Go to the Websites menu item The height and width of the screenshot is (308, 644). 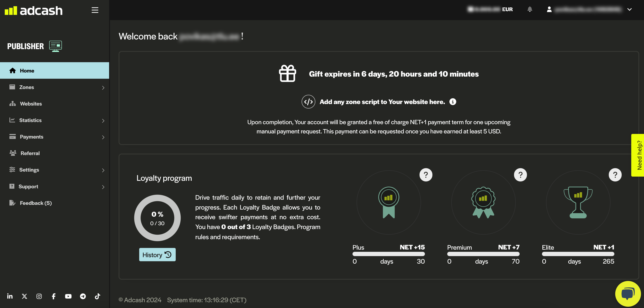[31, 104]
